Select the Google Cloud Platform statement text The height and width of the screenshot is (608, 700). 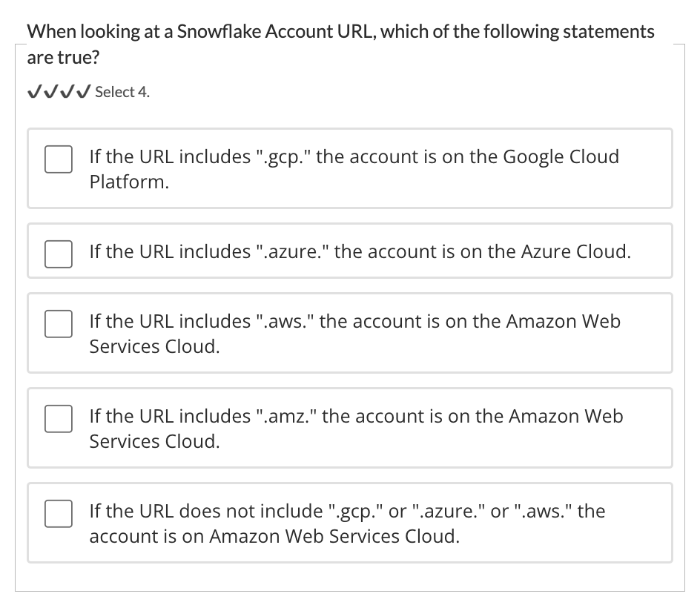354,169
